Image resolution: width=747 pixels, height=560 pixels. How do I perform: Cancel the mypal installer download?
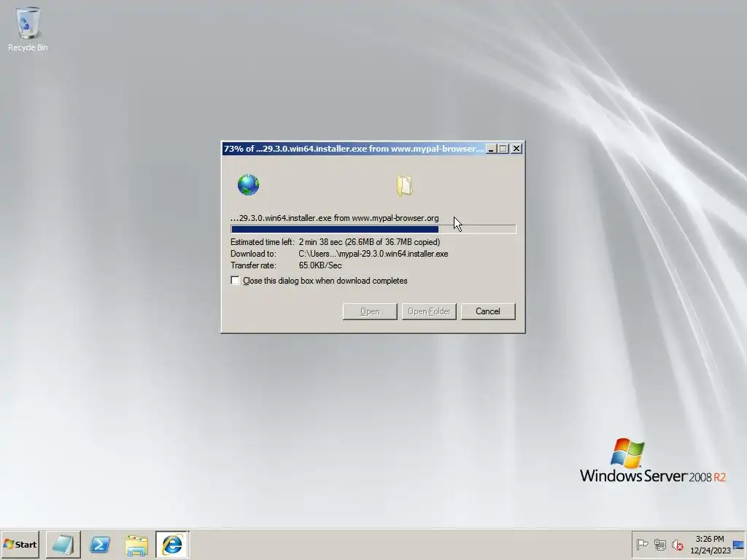[x=488, y=311]
